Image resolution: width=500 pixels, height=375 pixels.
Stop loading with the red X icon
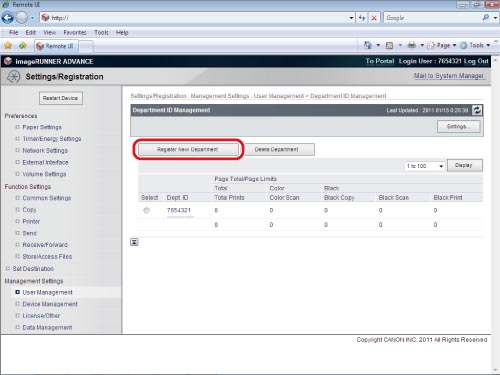(374, 18)
